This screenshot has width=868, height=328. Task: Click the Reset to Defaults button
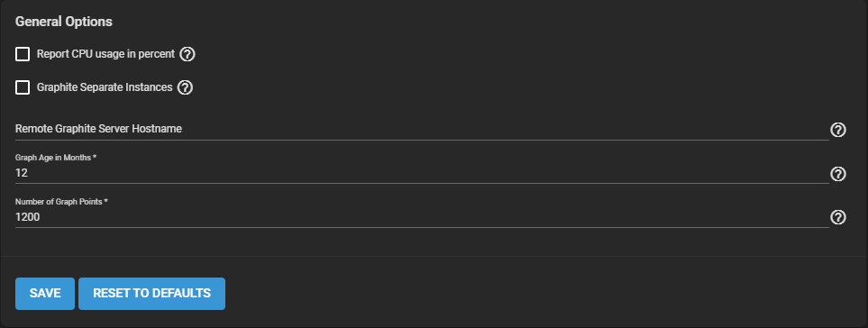coord(151,294)
